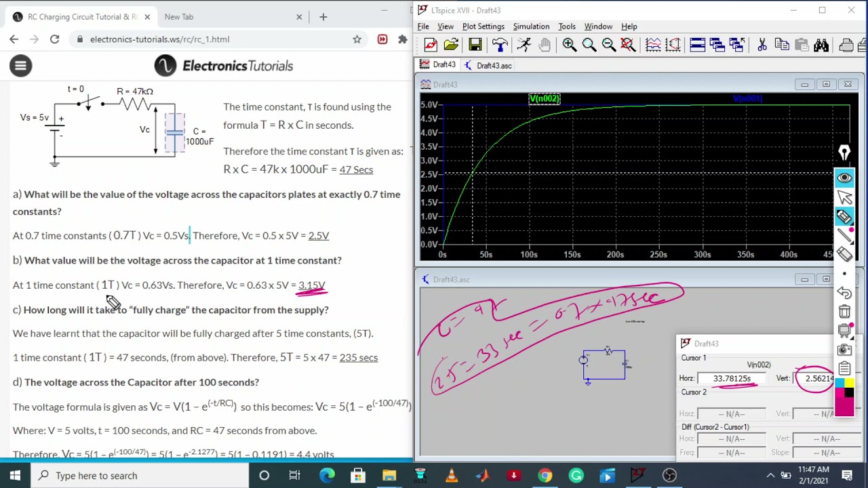Take a snapshot with camera annotation icon
Image resolution: width=868 pixels, height=488 pixels.
pyautogui.click(x=844, y=350)
